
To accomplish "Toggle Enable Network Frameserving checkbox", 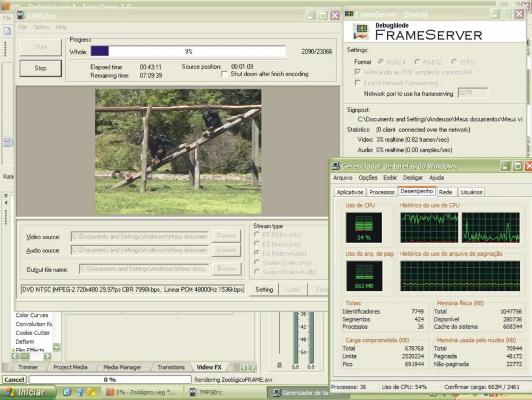I will [x=358, y=83].
